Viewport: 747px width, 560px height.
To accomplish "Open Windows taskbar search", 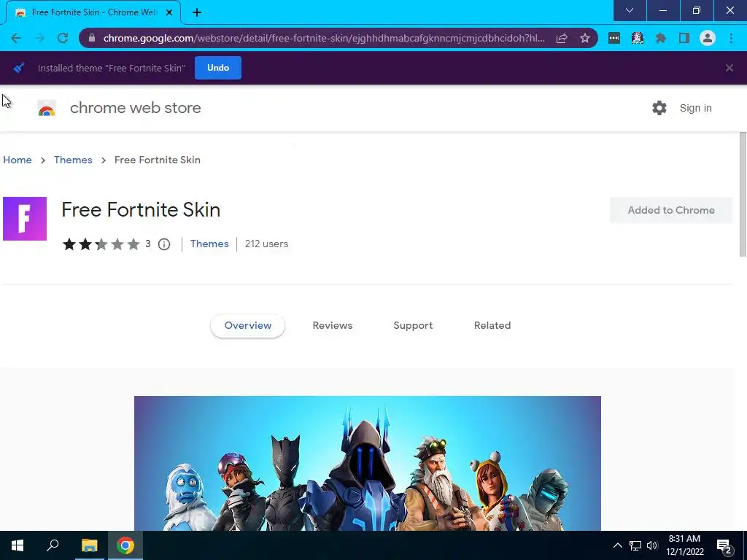I will coord(53,545).
